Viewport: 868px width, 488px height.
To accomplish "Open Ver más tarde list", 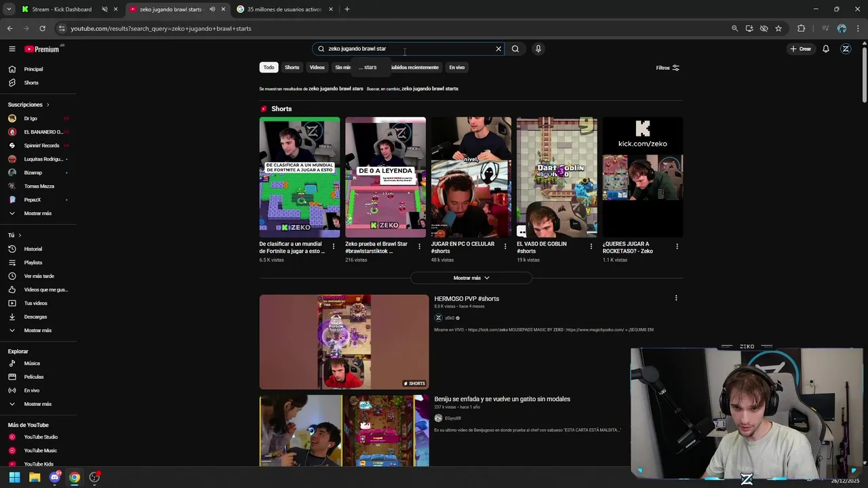I will click(x=39, y=276).
